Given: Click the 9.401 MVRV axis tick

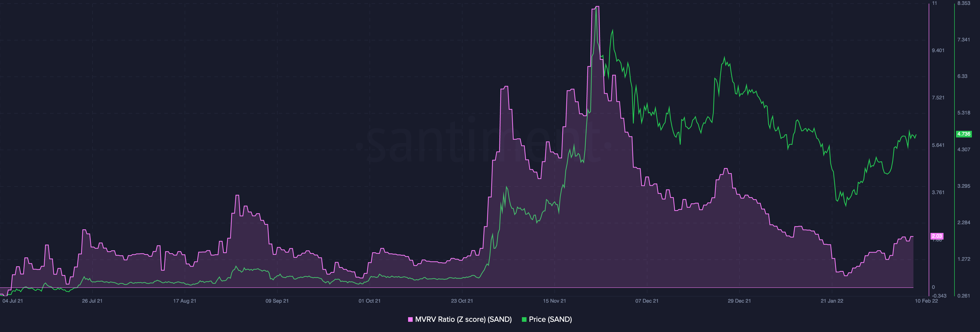Looking at the screenshot, I should pyautogui.click(x=938, y=50).
